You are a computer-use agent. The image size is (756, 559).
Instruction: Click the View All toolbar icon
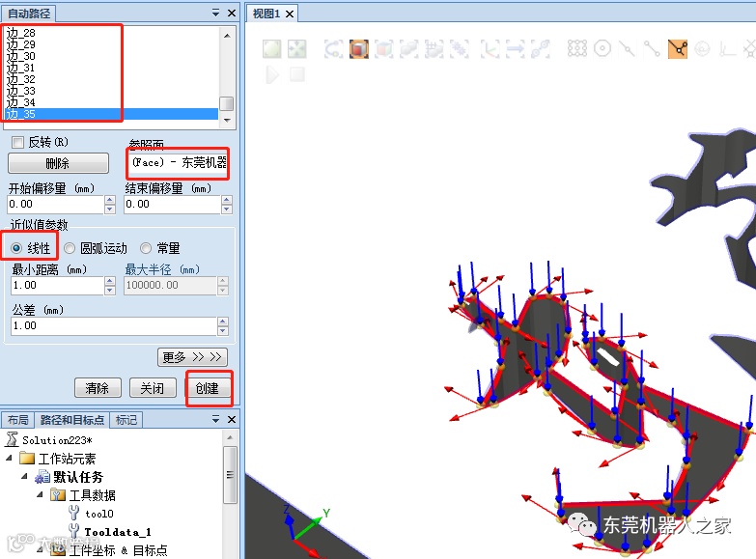[272, 48]
